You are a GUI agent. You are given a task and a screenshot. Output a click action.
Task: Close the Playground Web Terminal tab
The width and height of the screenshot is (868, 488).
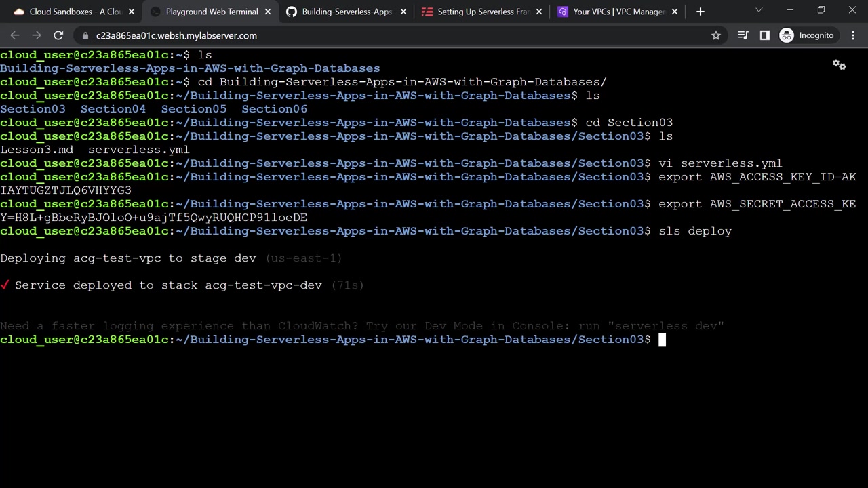tap(267, 12)
